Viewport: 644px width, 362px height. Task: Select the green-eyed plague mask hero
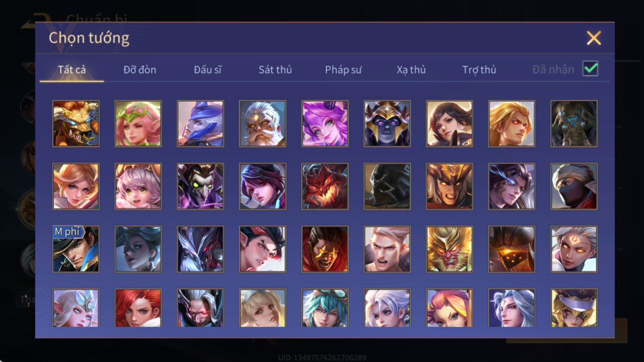[x=201, y=186]
